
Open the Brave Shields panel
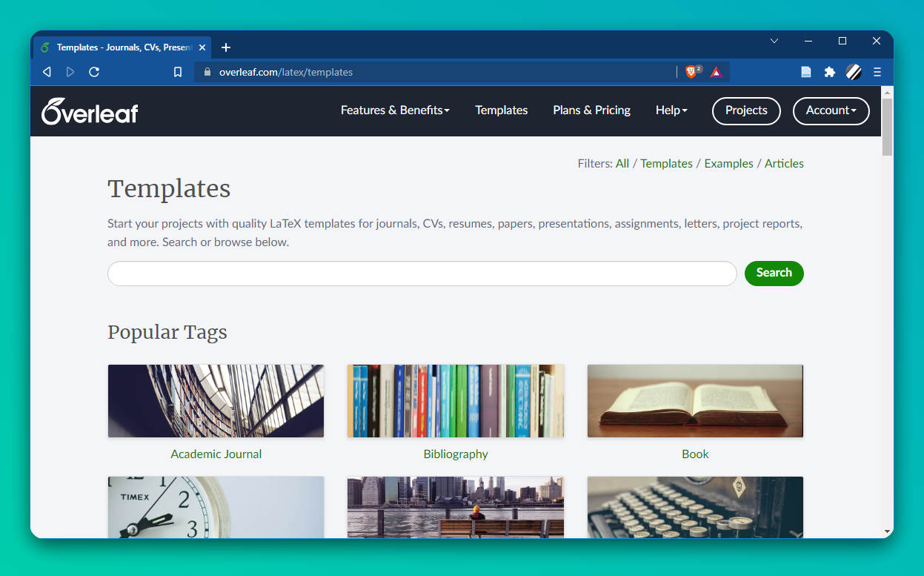click(x=691, y=72)
